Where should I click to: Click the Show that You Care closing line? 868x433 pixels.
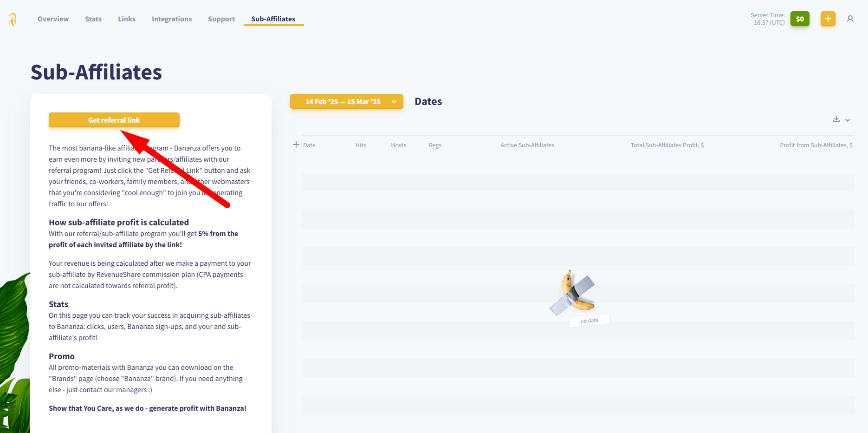click(148, 408)
